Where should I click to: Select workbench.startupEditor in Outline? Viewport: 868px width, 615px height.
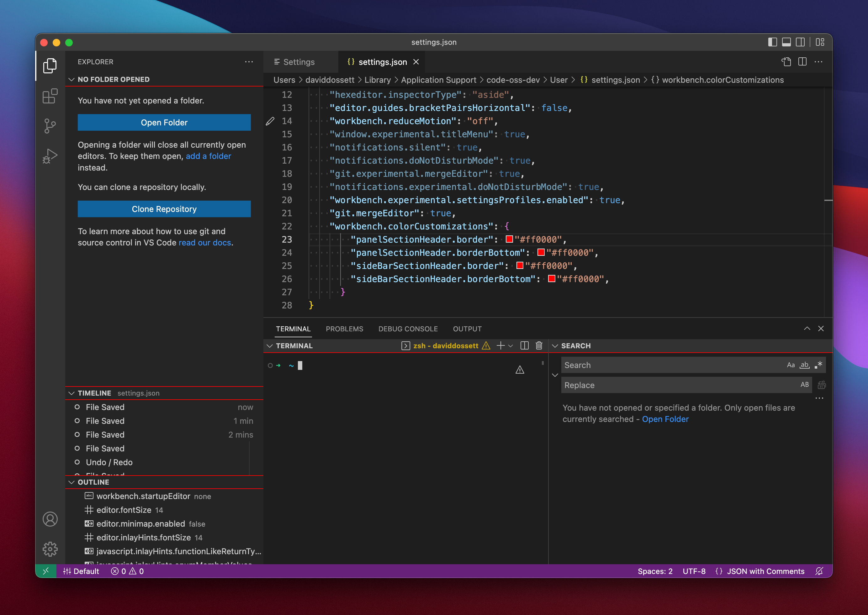click(x=143, y=496)
